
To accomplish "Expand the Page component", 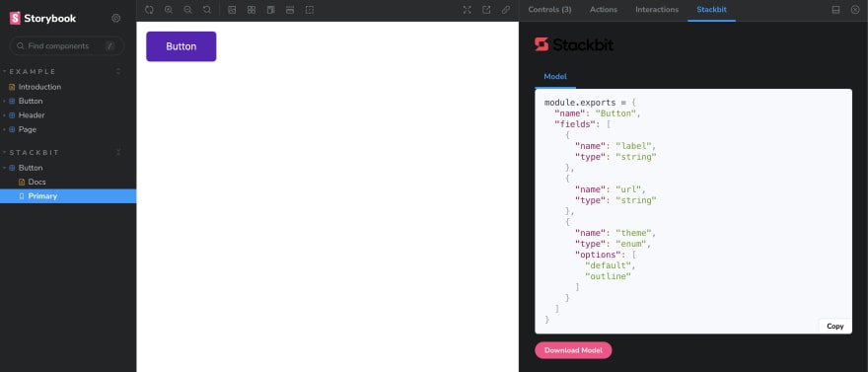I will pos(28,129).
